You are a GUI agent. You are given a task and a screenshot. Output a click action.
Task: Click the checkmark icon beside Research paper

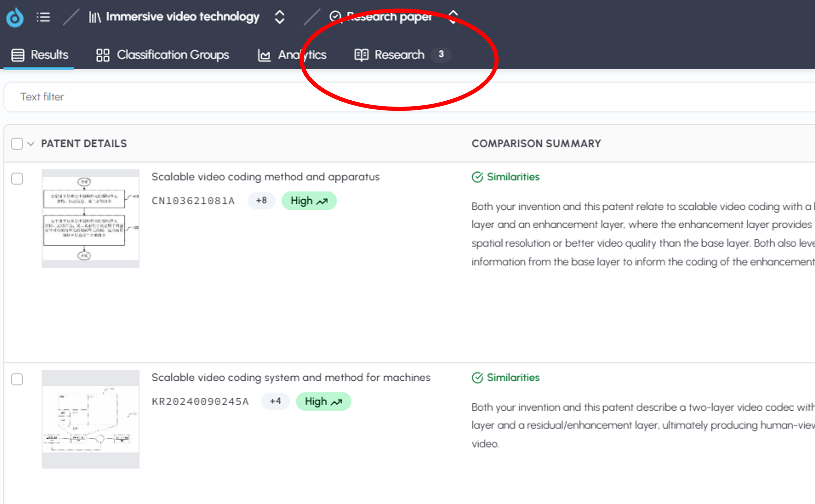point(335,16)
